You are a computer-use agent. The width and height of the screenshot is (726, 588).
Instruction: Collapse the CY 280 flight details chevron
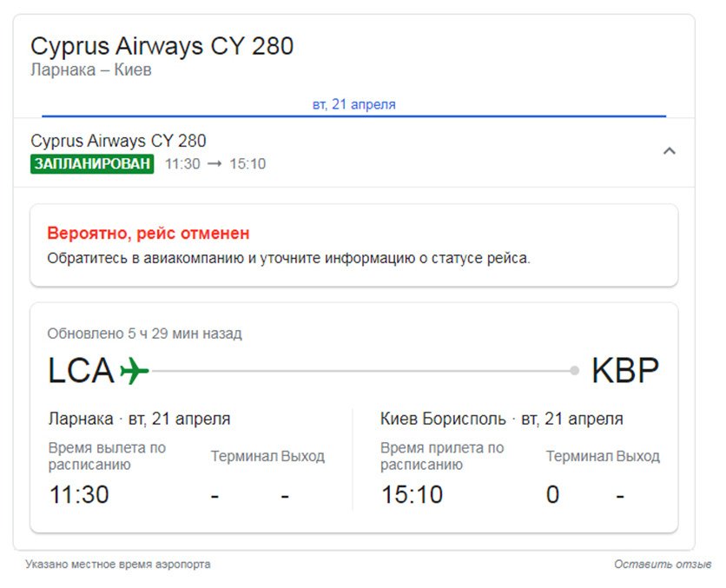669,151
